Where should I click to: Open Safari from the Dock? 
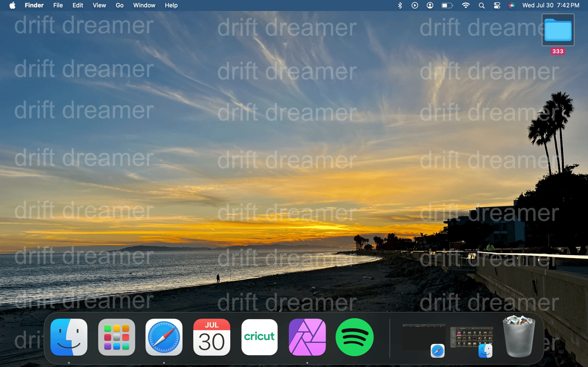click(164, 337)
